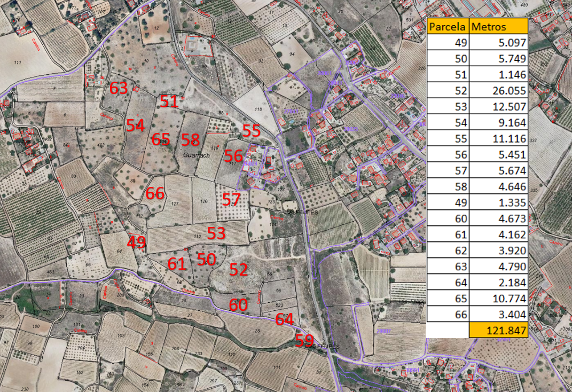Select the Metros cell showing 1.146

click(x=498, y=75)
